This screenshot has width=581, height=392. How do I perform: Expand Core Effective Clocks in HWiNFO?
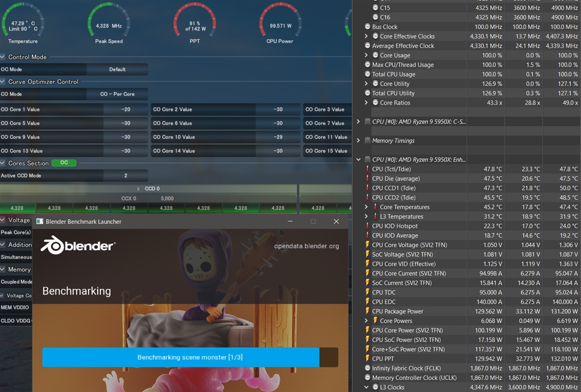point(366,36)
